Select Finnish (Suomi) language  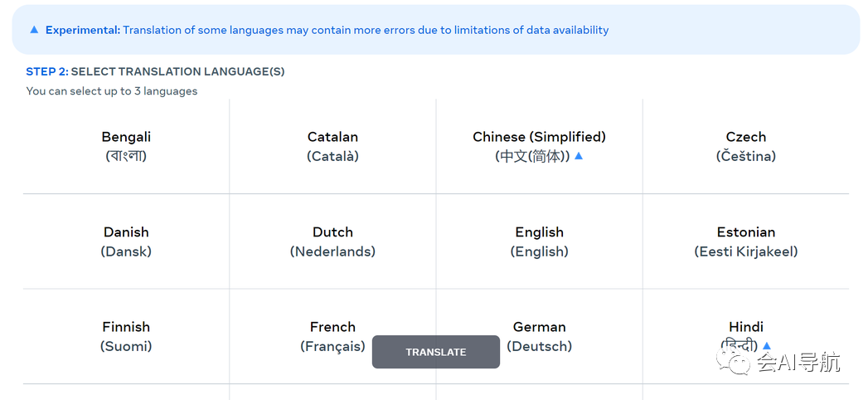tap(126, 336)
